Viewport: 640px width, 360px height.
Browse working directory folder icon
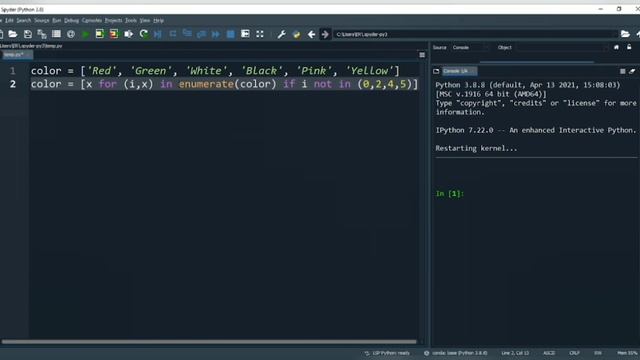625,34
